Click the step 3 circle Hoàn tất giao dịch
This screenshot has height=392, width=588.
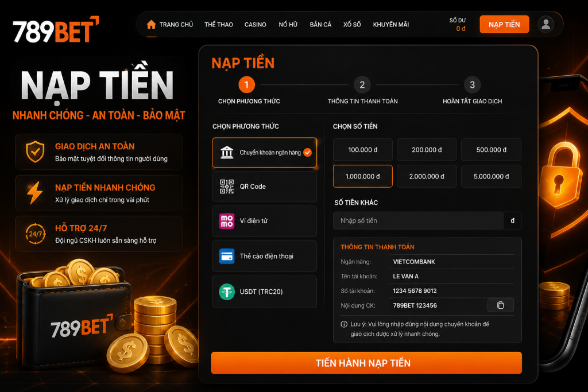[x=473, y=85]
